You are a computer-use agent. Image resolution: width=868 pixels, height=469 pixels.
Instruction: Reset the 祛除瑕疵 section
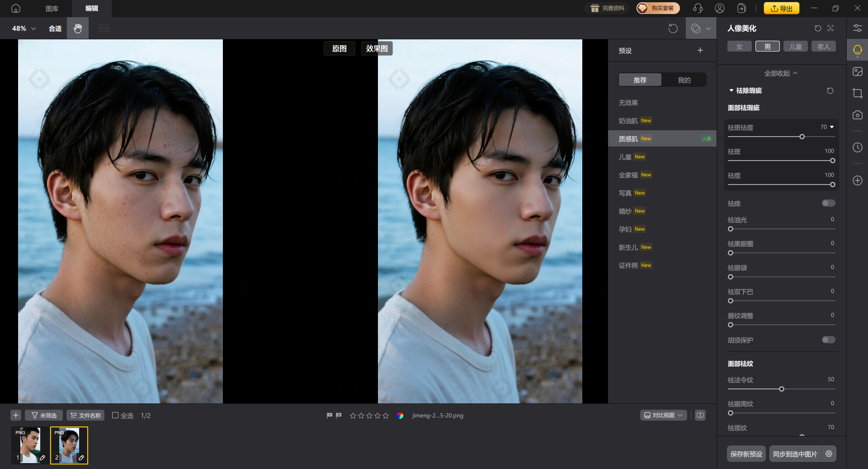coord(830,91)
